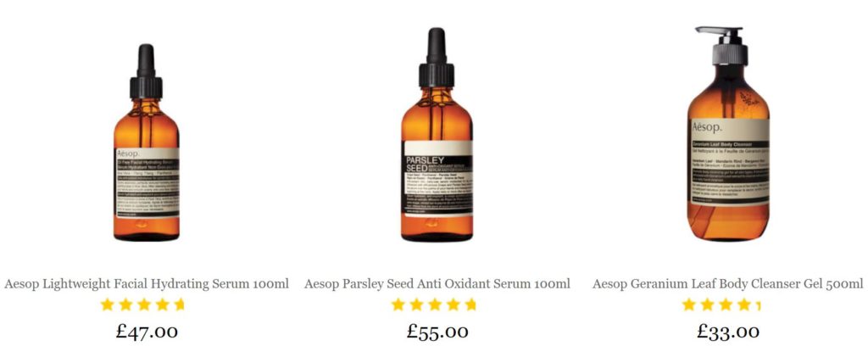
Task: Open the Parsley Seed serum bottle image
Action: tap(437, 135)
